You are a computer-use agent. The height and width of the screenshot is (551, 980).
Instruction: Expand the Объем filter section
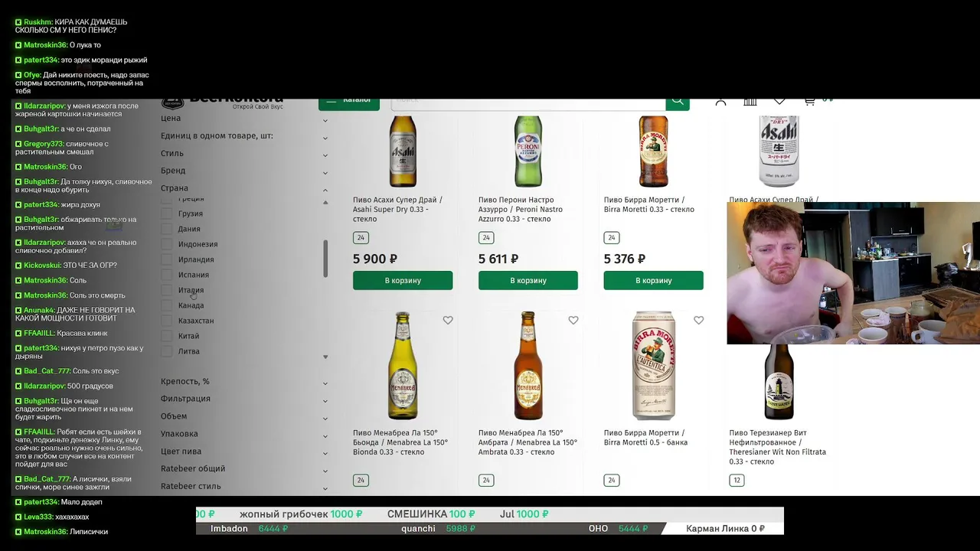[x=244, y=416]
